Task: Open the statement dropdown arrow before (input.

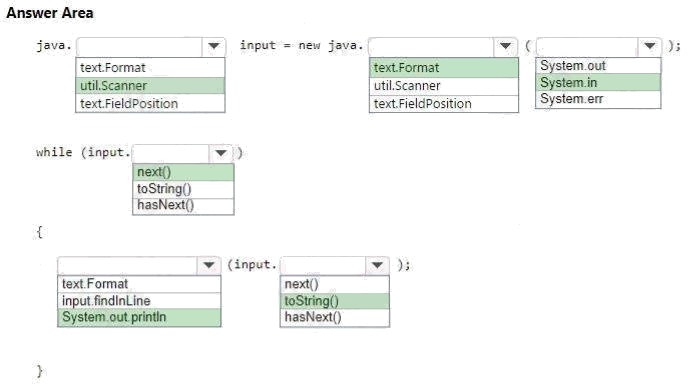Action: (209, 265)
